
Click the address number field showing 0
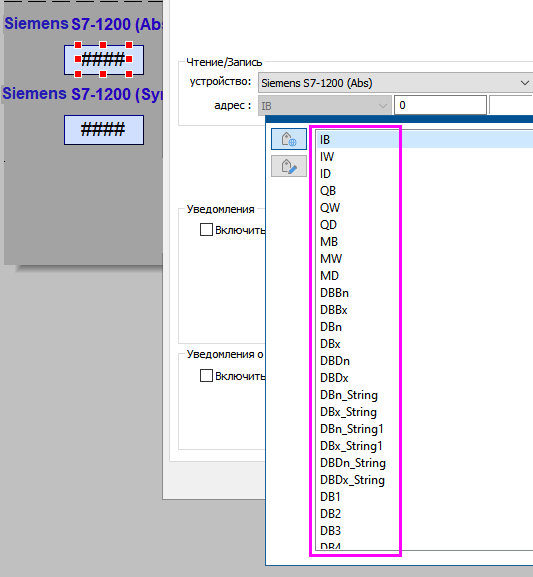(440, 106)
